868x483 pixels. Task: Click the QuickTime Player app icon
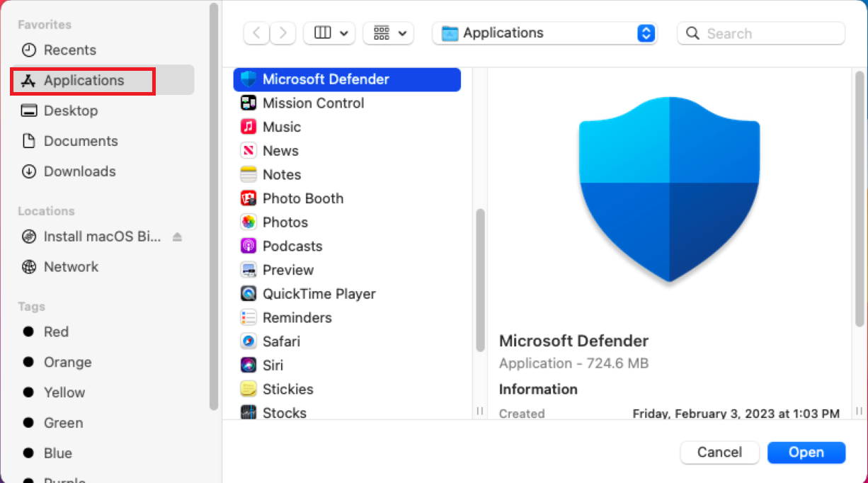pos(248,294)
